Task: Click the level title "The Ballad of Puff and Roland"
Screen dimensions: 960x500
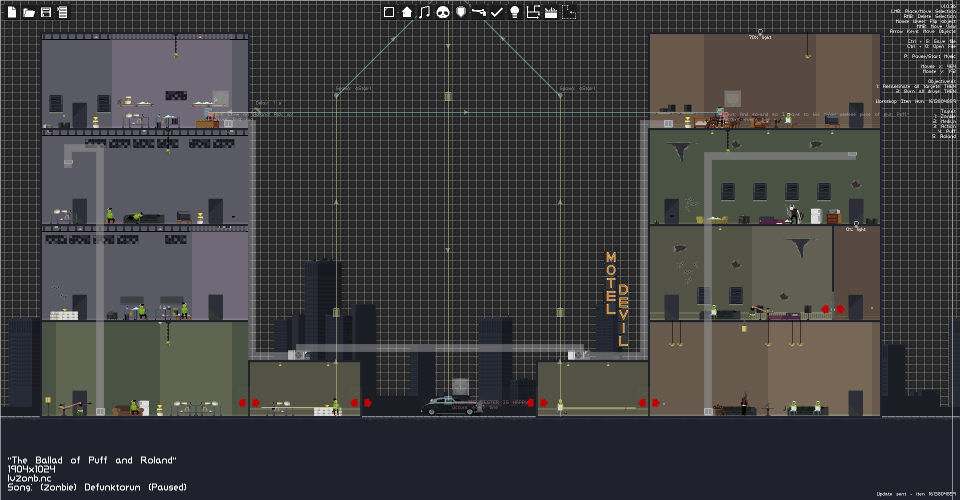Action: pos(92,460)
